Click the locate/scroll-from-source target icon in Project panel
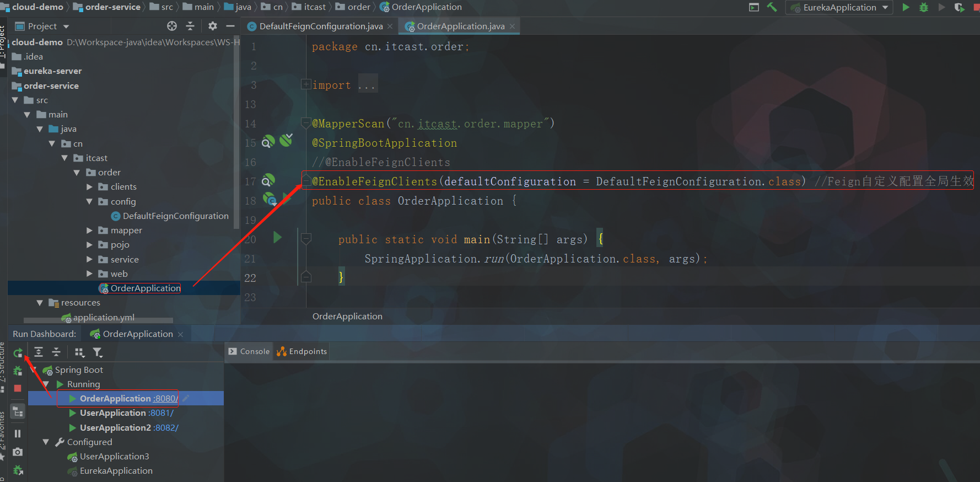 pos(172,26)
